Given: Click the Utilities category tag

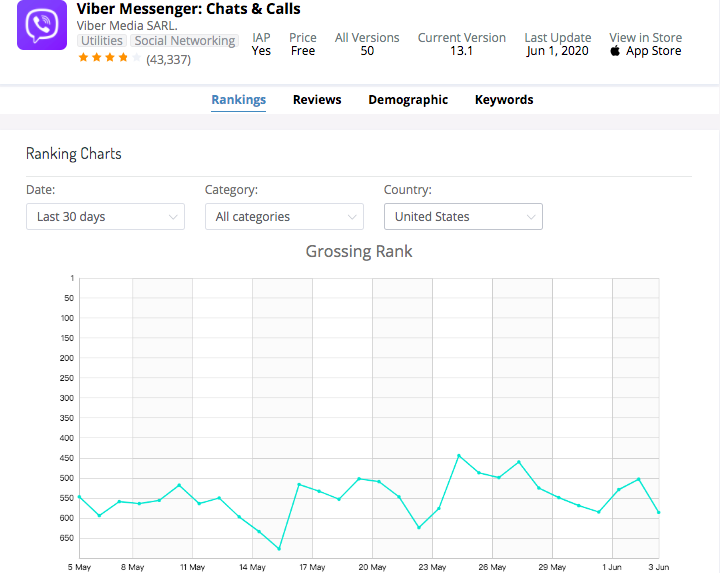Looking at the screenshot, I should pyautogui.click(x=101, y=41).
